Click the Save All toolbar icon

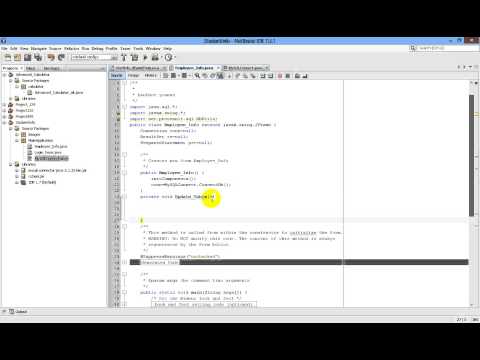pos(38,57)
